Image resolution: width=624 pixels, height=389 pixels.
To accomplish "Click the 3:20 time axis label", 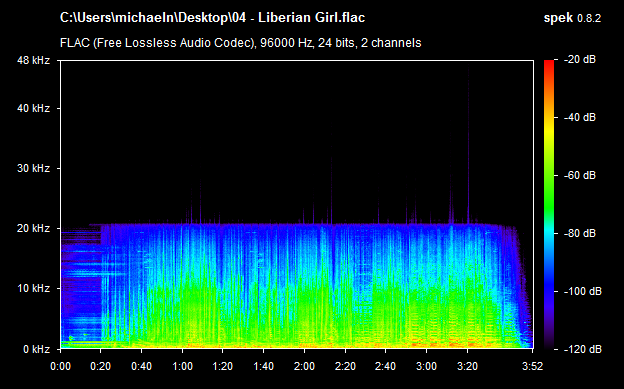I will pyautogui.click(x=467, y=366).
